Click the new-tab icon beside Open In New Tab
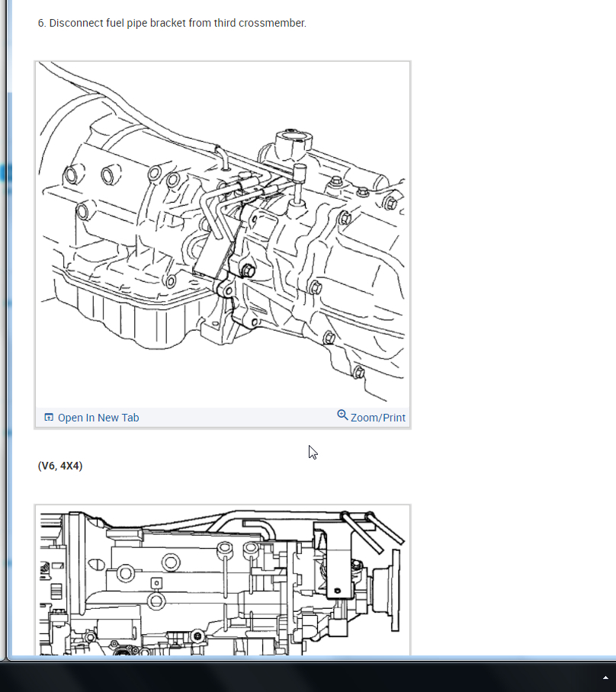This screenshot has width=616, height=692. (x=49, y=417)
